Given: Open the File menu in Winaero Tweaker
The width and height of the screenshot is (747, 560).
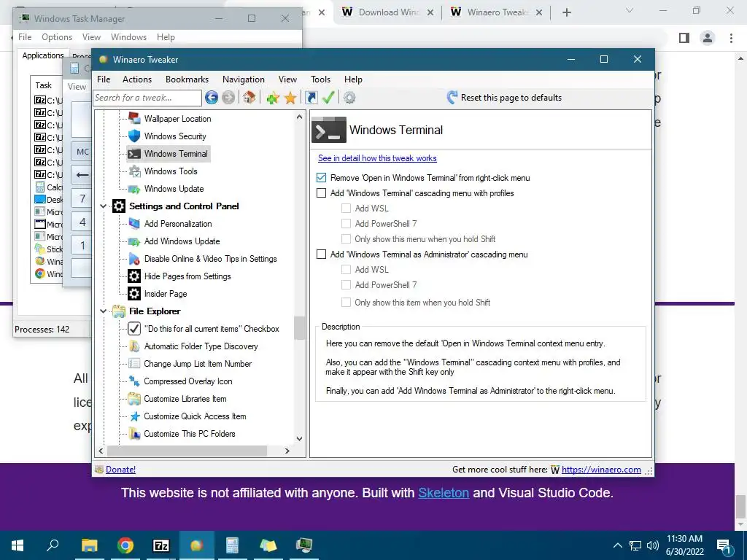Looking at the screenshot, I should (x=104, y=79).
